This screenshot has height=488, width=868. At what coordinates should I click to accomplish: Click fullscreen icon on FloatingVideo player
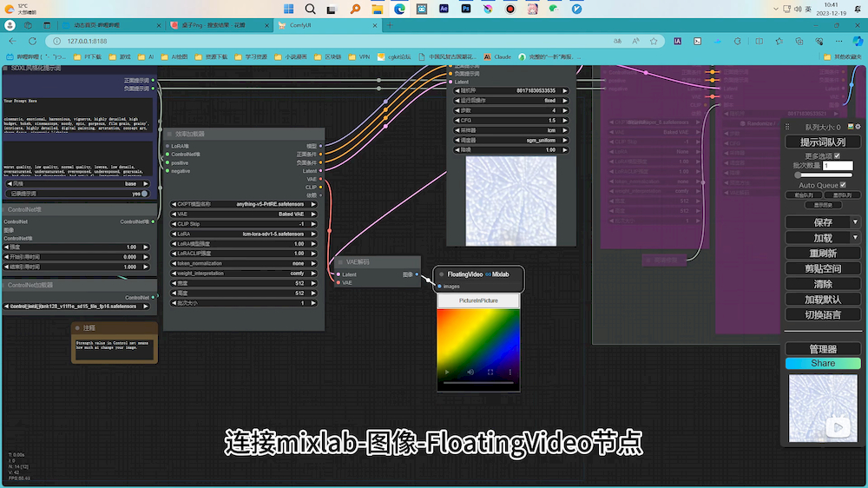tap(490, 372)
